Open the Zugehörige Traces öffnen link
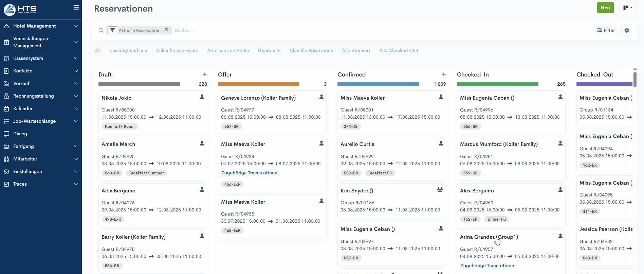This screenshot has height=274, width=644. coord(249,173)
